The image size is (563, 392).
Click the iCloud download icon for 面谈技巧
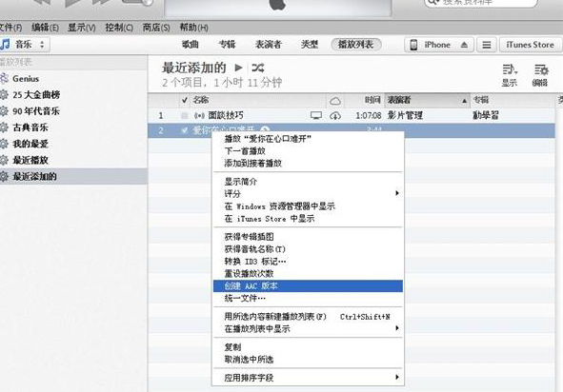(335, 115)
